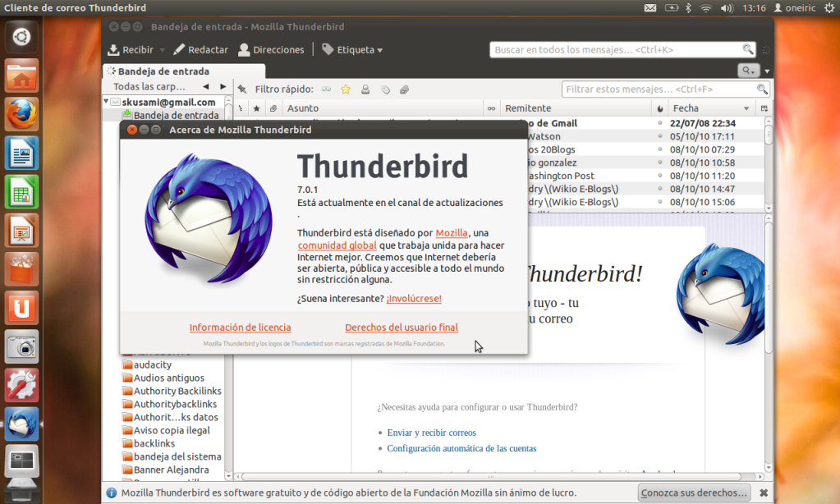Filter by starred messages in quick filter

click(346, 89)
